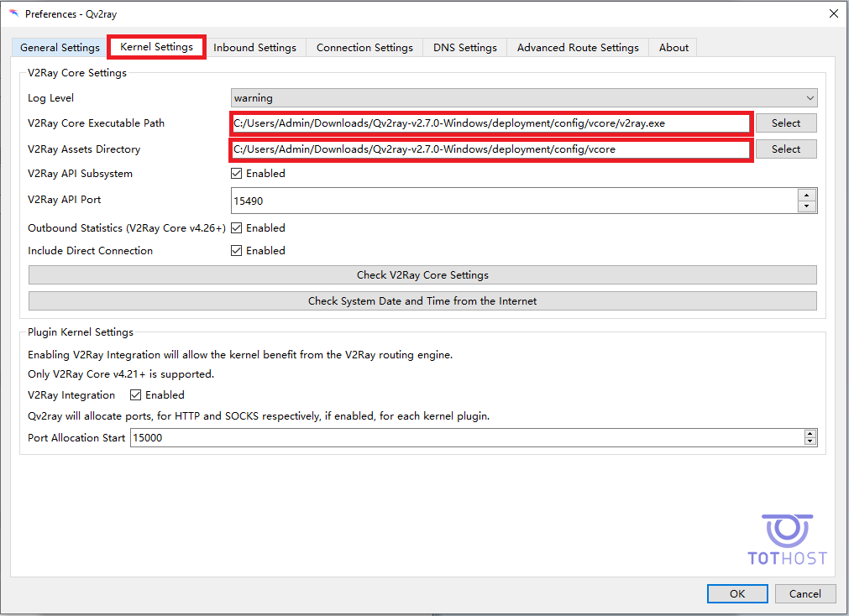Screen dimensions: 849x616
Task: Switch to the General Settings tab
Action: pyautogui.click(x=60, y=48)
